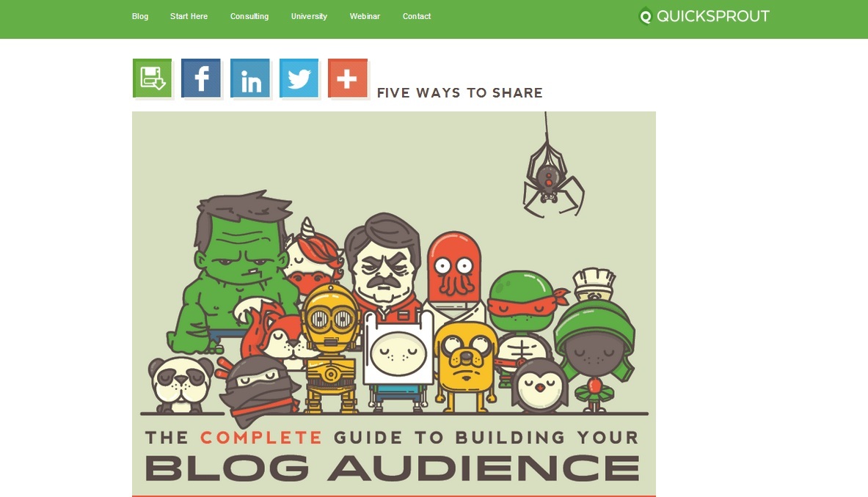This screenshot has height=497, width=868.
Task: Open the Consulting navigation link
Action: 249,17
